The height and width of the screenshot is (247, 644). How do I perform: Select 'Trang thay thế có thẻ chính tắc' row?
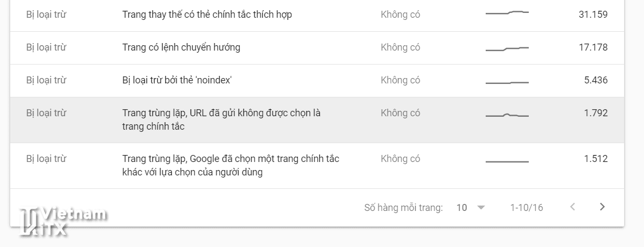coord(207,15)
